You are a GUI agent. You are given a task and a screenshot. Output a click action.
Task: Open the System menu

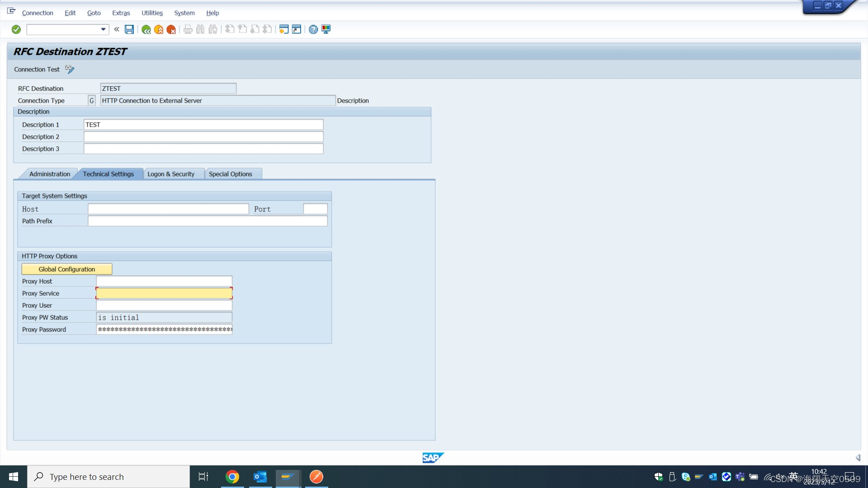pyautogui.click(x=184, y=13)
